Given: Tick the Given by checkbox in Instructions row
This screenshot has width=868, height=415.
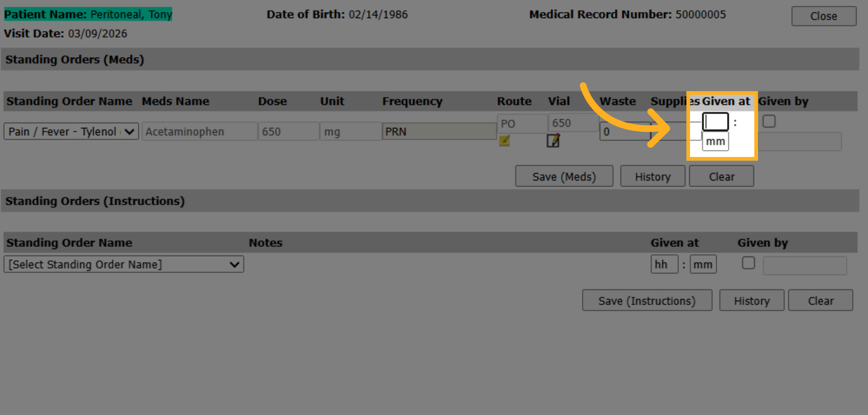Looking at the screenshot, I should click(748, 263).
